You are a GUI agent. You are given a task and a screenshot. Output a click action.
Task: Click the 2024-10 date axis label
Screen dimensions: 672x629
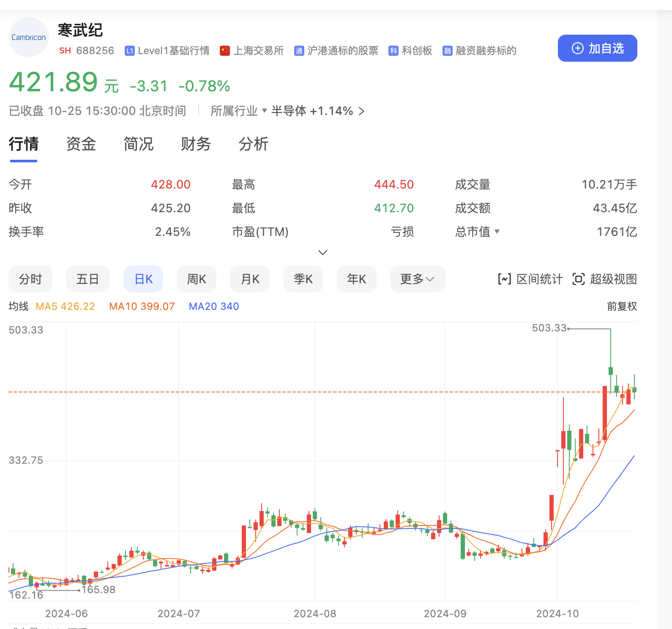557,614
